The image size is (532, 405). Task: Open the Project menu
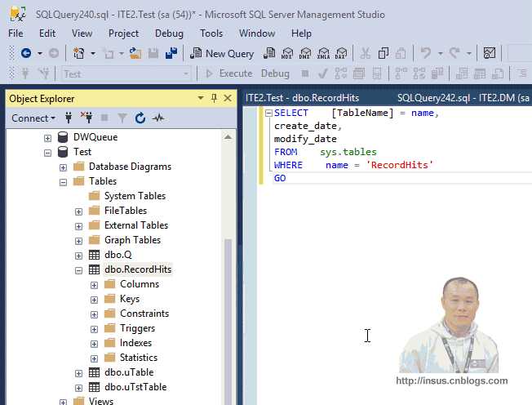123,33
